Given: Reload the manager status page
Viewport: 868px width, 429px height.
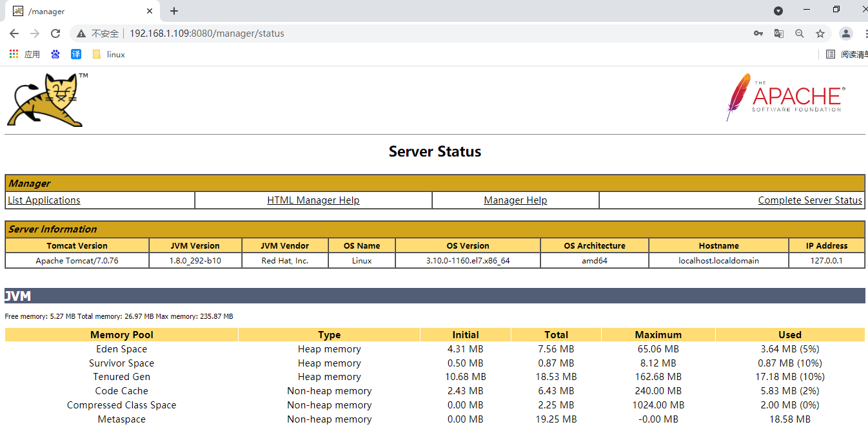Looking at the screenshot, I should coord(55,33).
